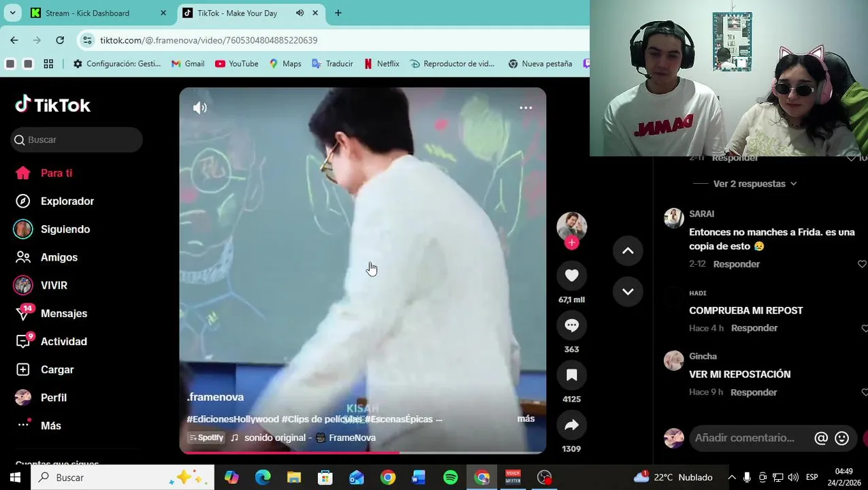Click the #EdicionesHollywood hashtag
This screenshot has height=490, width=868.
point(233,419)
